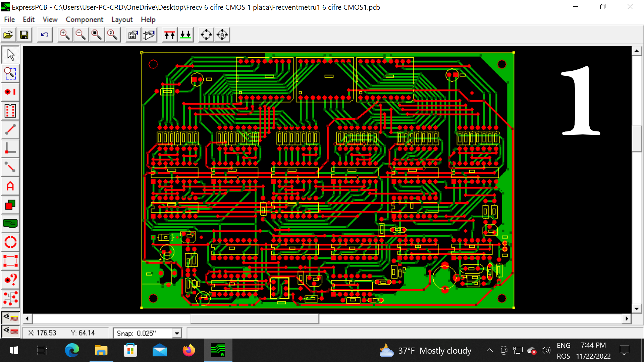Viewport: 644px width, 362px height.
Task: Select the Place Text tool
Action: (10, 186)
